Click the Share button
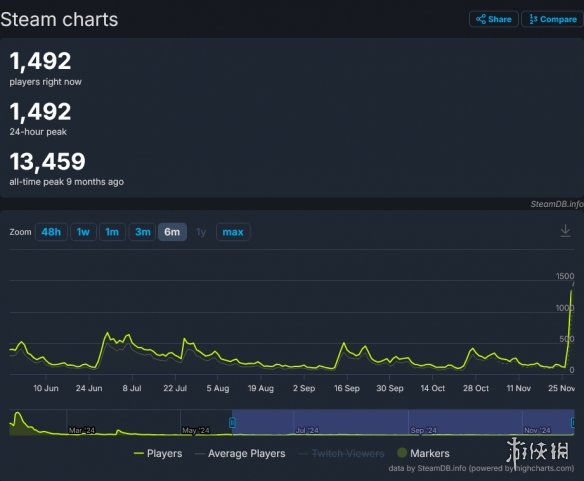584x481 pixels. coord(493,19)
